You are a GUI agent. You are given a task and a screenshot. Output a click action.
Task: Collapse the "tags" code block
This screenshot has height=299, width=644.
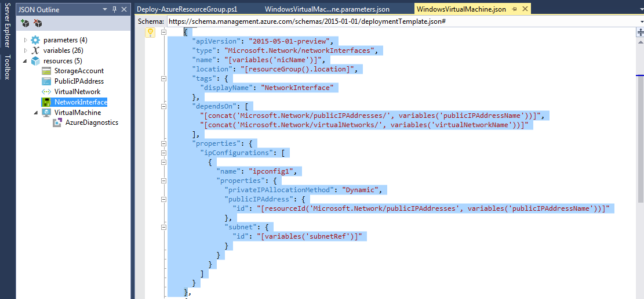tap(163, 78)
